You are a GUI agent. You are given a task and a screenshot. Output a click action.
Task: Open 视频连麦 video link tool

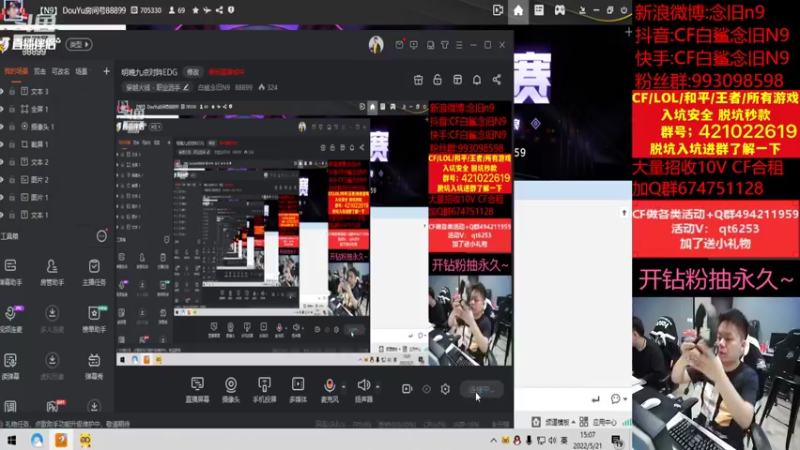tap(10, 318)
